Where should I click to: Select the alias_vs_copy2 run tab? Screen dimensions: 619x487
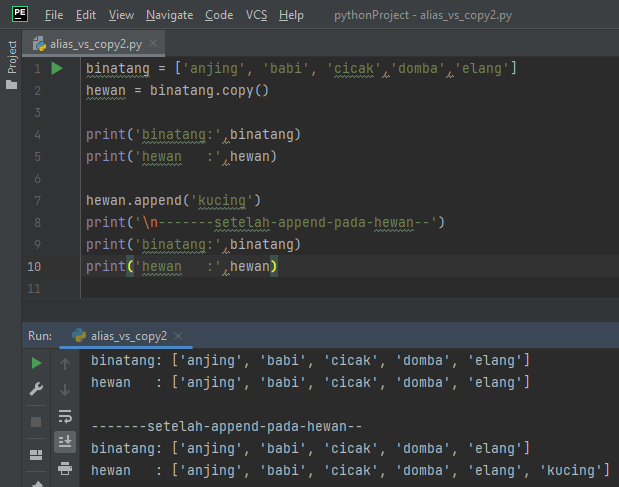click(x=126, y=336)
